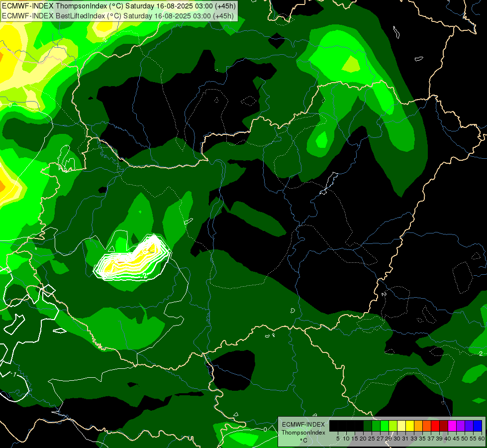Screen dimensions: 487x448
Task: Select the violet 50–55 legend swatch
Action: coord(469,426)
